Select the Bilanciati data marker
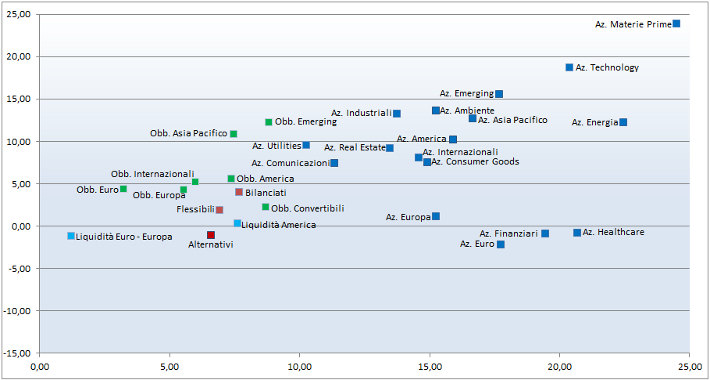This screenshot has height=380, width=710. (x=239, y=192)
